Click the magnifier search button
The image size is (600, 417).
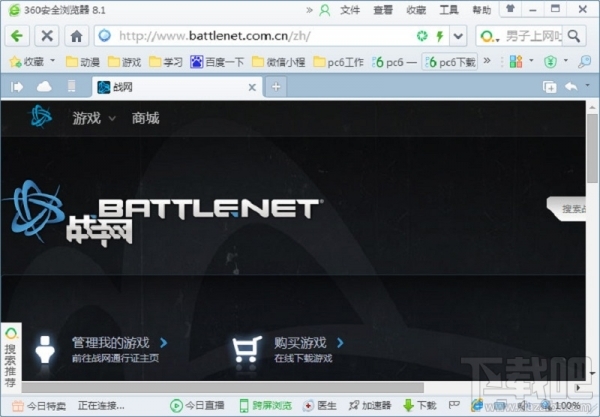point(574,36)
